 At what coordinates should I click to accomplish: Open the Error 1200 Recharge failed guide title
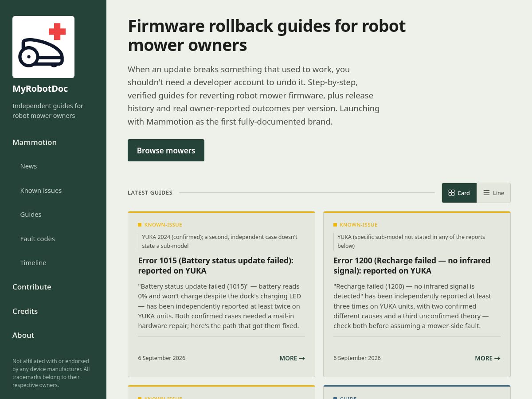click(x=412, y=266)
